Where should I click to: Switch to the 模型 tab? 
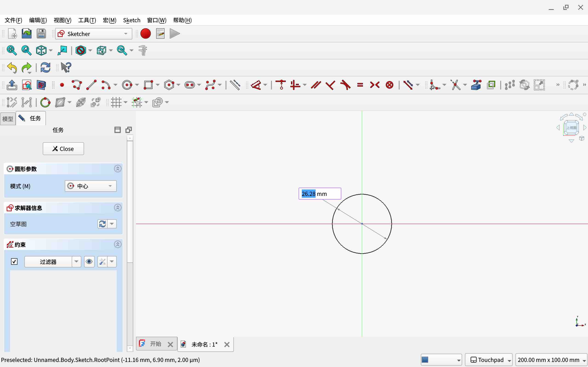(x=8, y=119)
